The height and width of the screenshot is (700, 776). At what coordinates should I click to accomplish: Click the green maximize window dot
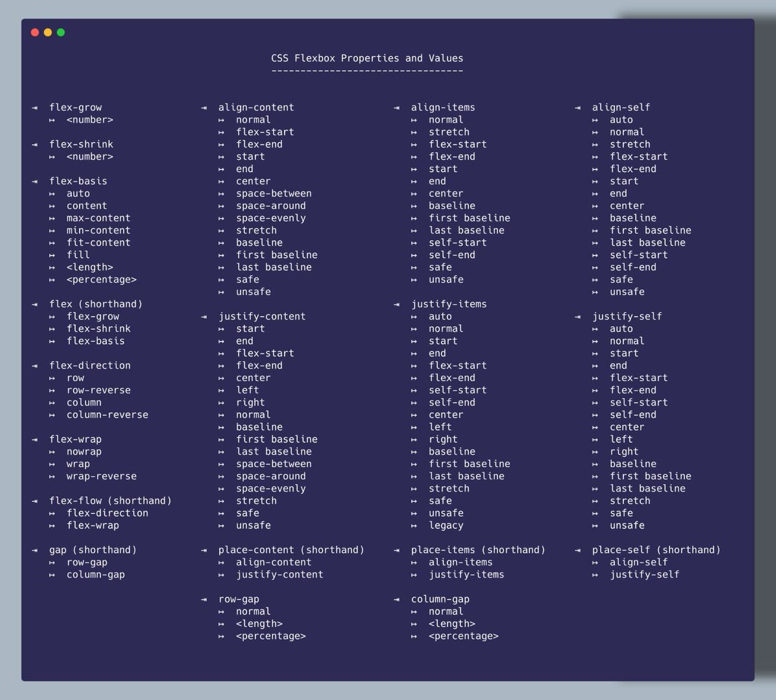pyautogui.click(x=61, y=32)
